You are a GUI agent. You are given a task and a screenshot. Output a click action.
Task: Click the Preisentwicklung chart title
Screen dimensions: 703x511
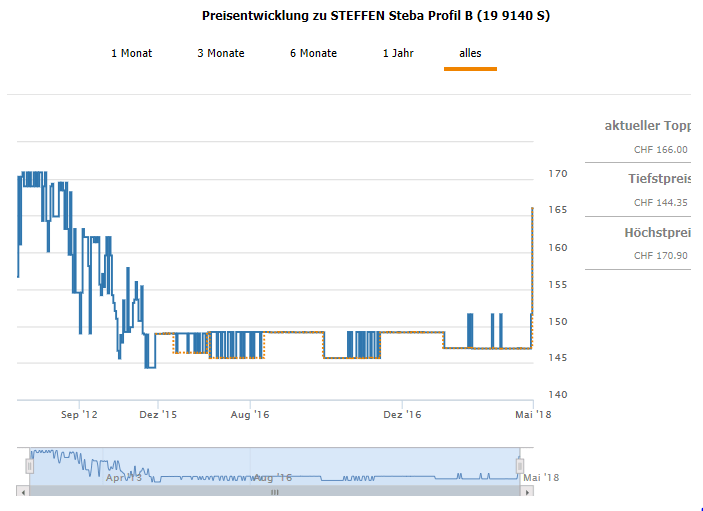(x=375, y=16)
